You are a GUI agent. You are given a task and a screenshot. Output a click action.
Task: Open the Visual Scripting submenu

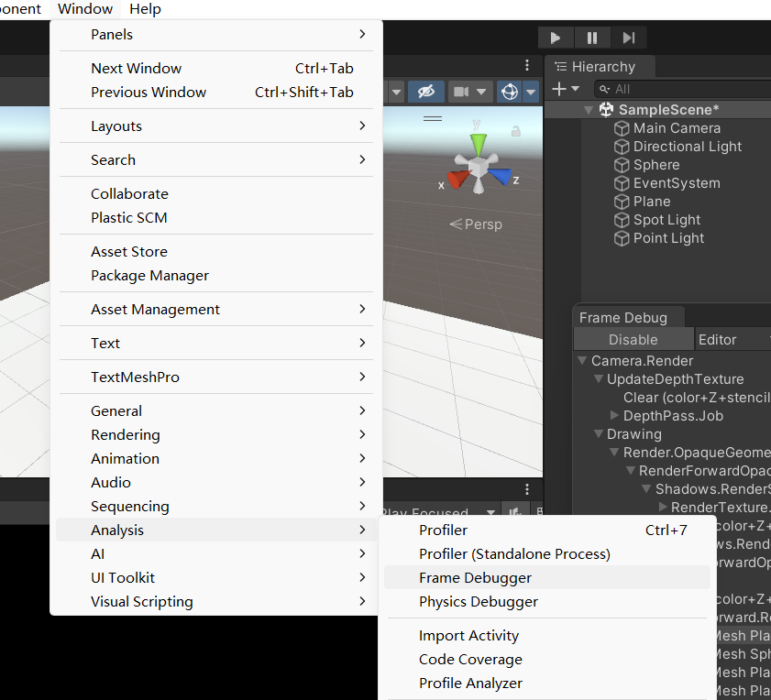pos(216,602)
